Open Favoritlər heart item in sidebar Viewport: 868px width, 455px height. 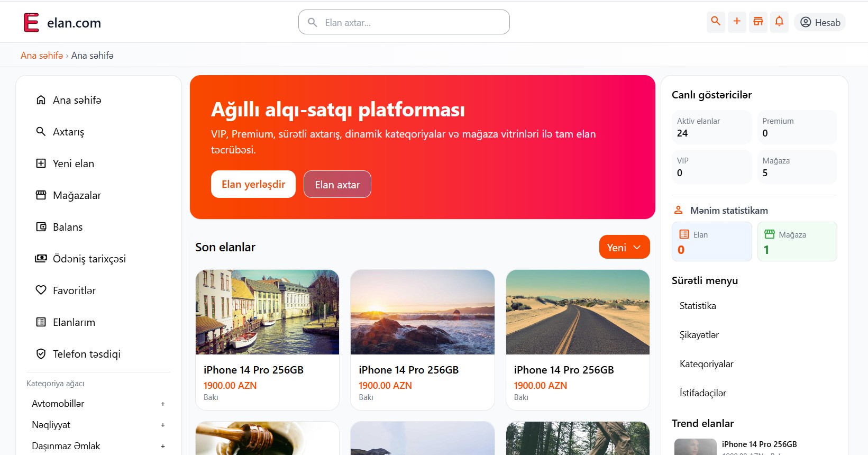74,290
